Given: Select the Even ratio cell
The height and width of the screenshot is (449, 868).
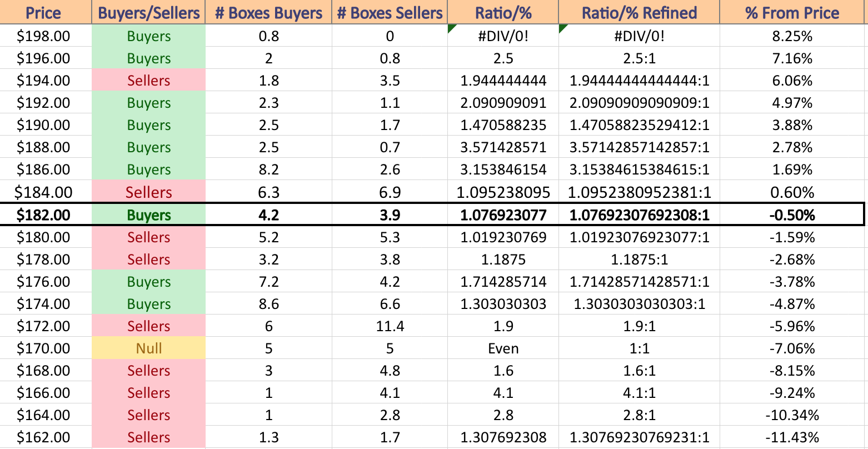Looking at the screenshot, I should [503, 348].
